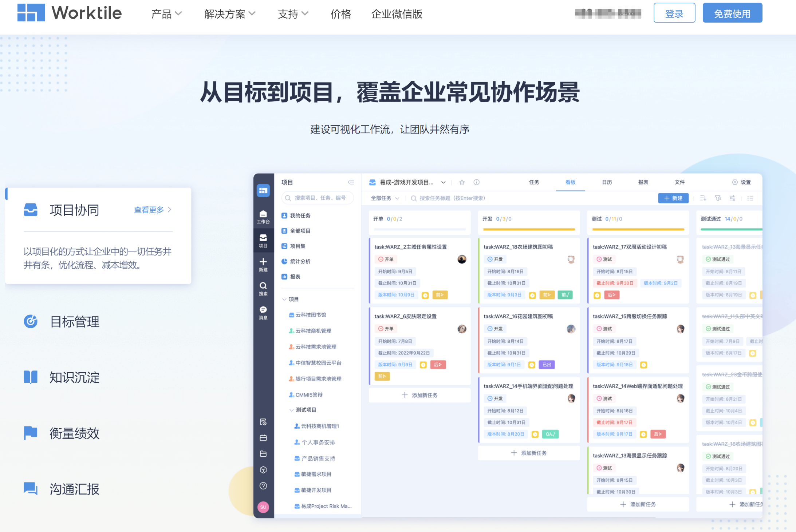Open the 云科技图书馆 project

click(x=307, y=315)
